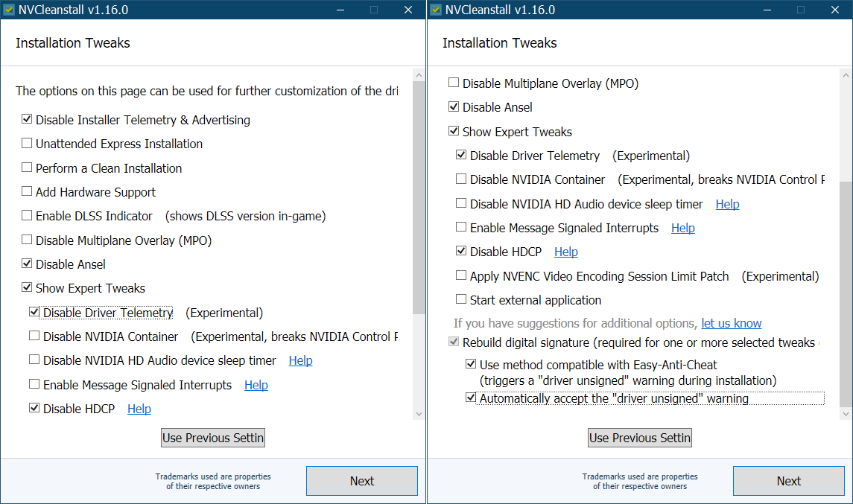Viewport: 853px width, 504px height.
Task: Toggle Disable Installer Telemetry & Advertising checkbox
Action: pyautogui.click(x=27, y=119)
